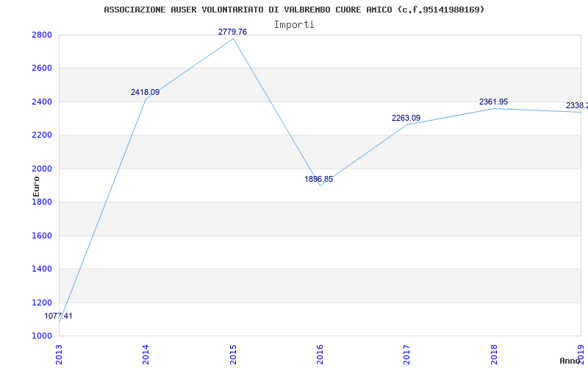
Task: Click the x-axis year 2018
Action: tap(494, 354)
